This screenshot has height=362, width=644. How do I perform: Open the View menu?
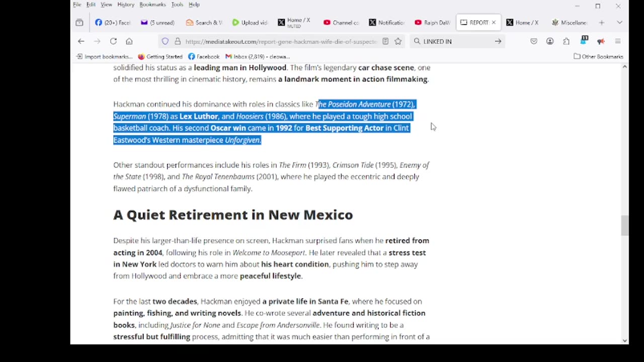(106, 5)
